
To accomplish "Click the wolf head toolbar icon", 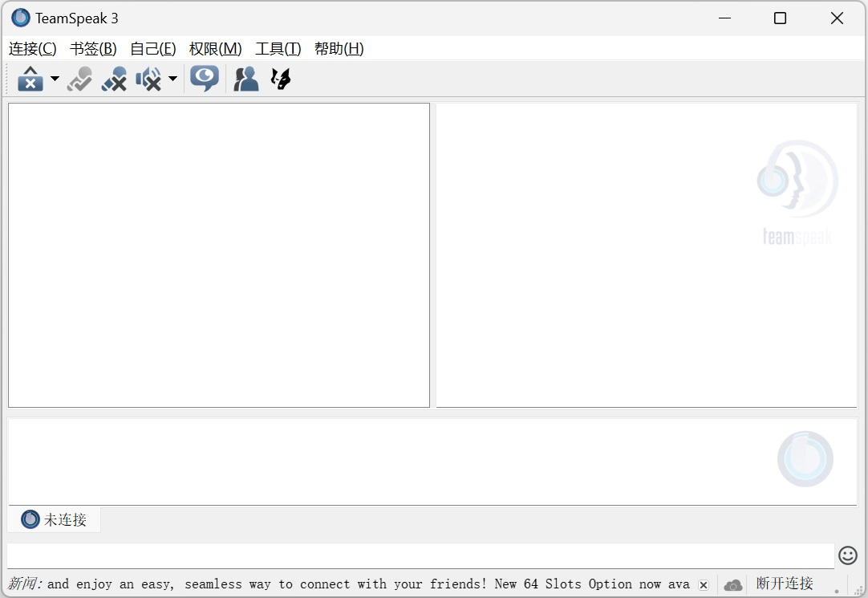I will coord(281,79).
